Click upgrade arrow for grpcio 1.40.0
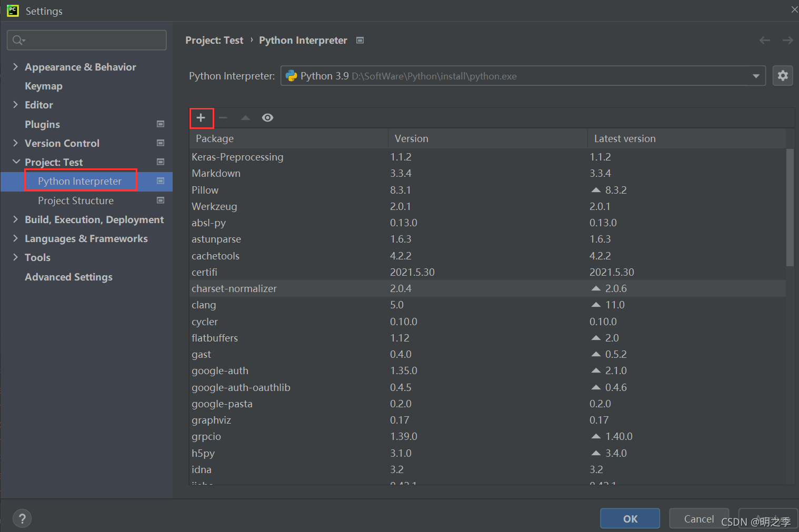Screen dimensions: 799x532 coord(596,436)
